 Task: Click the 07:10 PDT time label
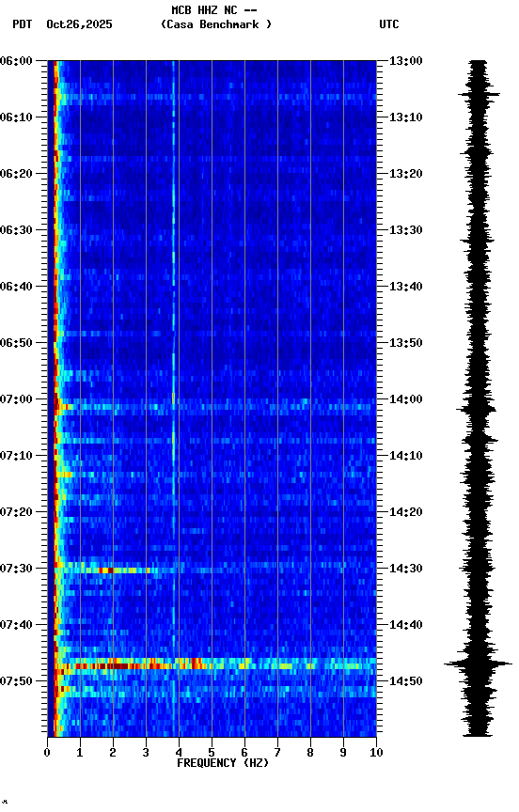(16, 456)
